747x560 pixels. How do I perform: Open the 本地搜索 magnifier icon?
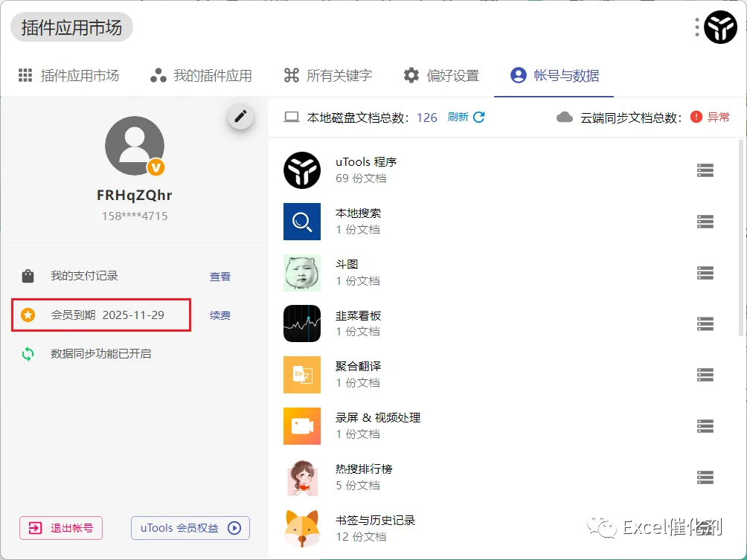302,222
